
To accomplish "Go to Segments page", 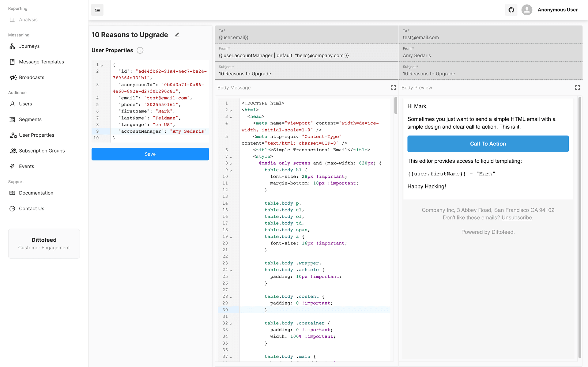I will (x=30, y=119).
